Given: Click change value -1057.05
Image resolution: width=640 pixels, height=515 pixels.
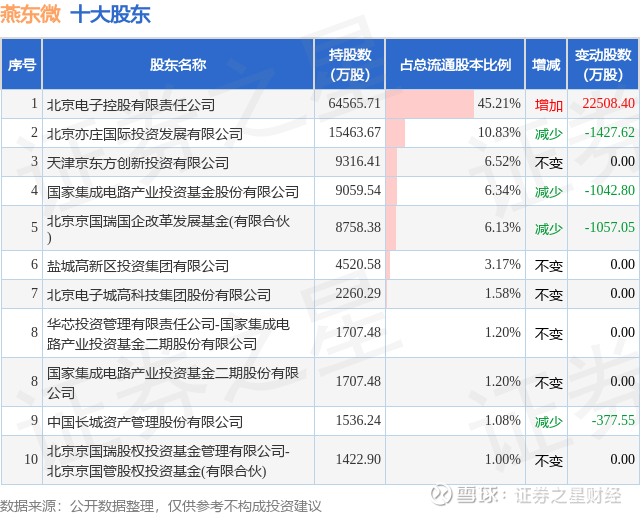Looking at the screenshot, I should (x=609, y=227).
